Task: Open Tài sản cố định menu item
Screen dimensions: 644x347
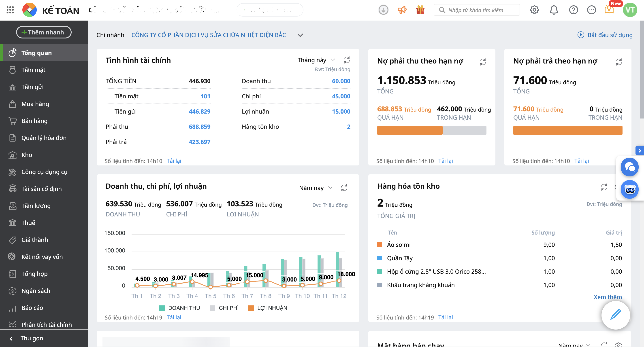Action: click(x=41, y=189)
